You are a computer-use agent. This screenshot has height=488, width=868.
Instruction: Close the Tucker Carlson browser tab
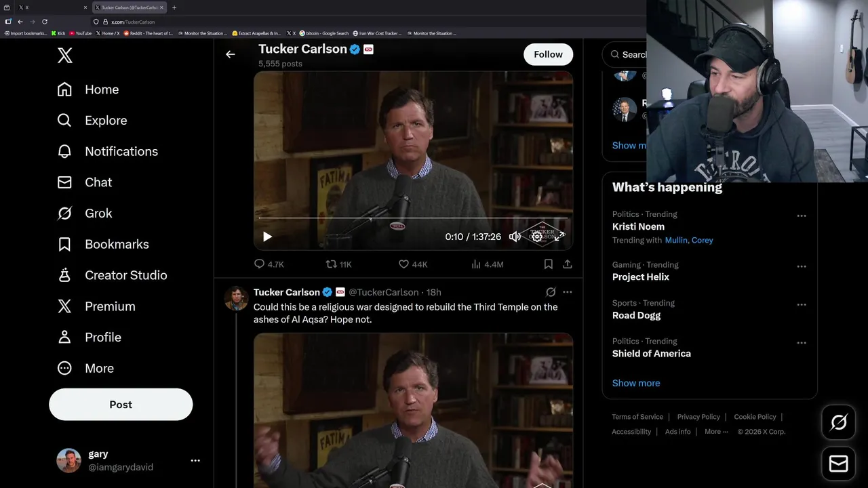[x=161, y=7]
